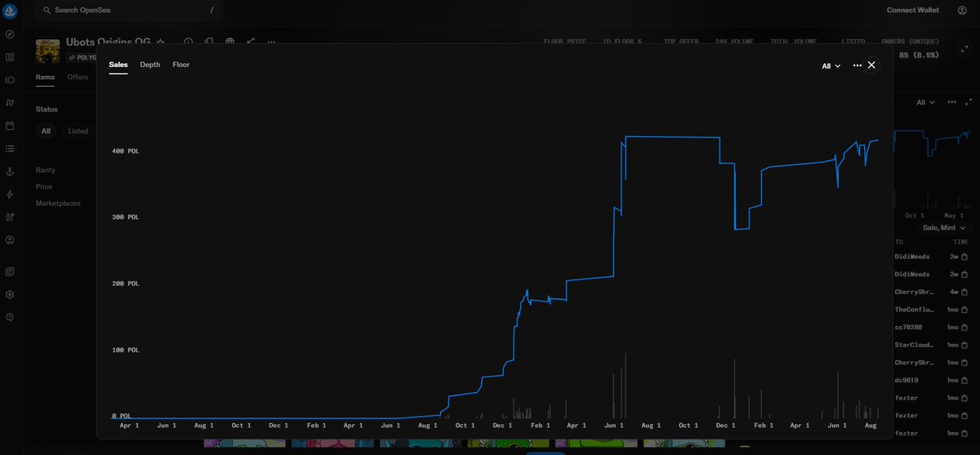
Task: Expand the stats panel fullscreen icon
Action: point(964,49)
